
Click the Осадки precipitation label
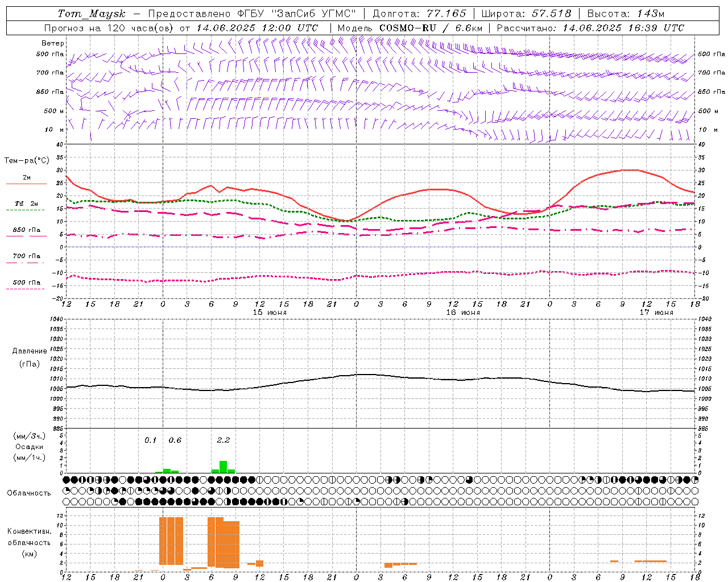tap(29, 447)
